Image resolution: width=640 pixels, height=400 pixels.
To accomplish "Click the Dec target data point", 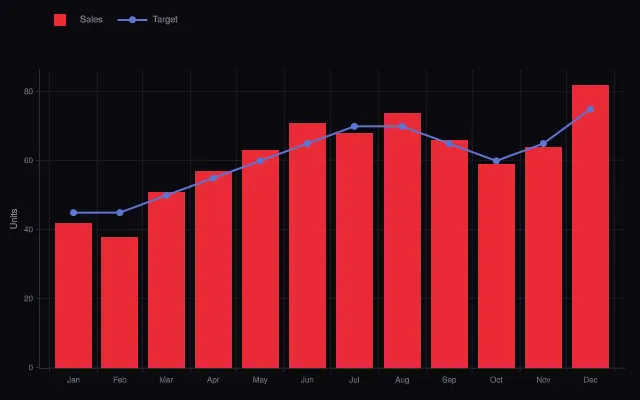I will (590, 109).
